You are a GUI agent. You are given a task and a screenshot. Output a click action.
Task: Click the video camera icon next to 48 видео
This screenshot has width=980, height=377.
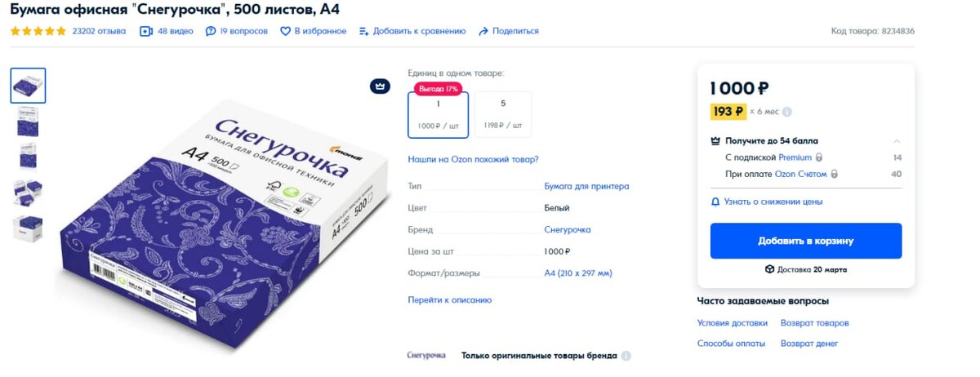(x=146, y=31)
